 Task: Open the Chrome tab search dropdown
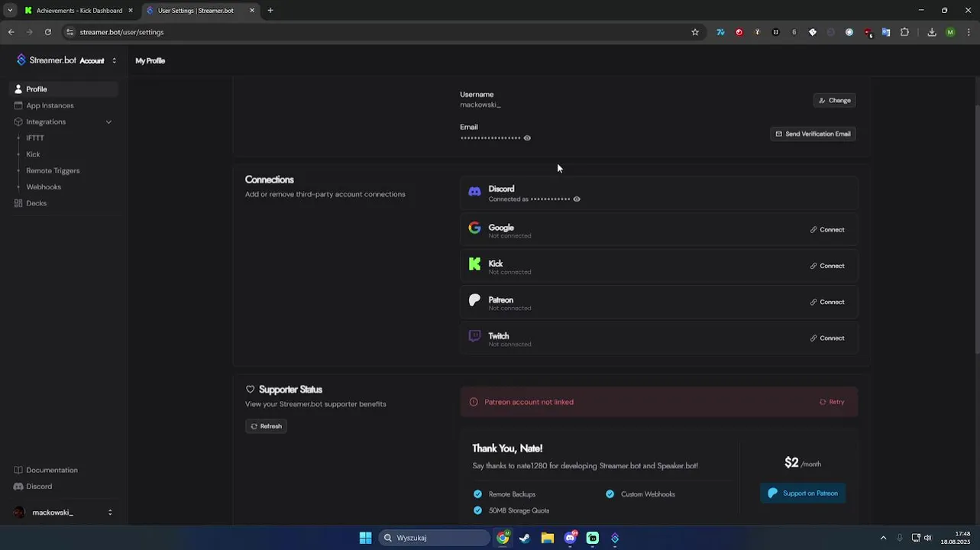(x=10, y=11)
